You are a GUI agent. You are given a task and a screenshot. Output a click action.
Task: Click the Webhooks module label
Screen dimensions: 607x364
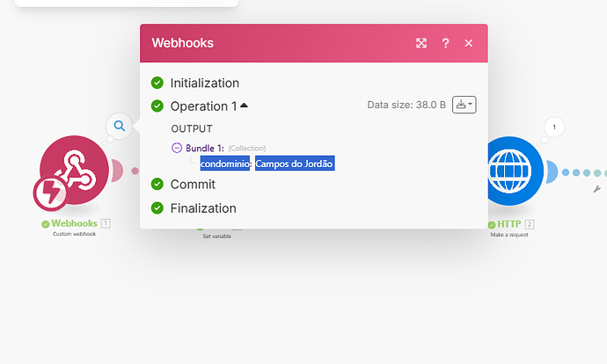tap(74, 223)
